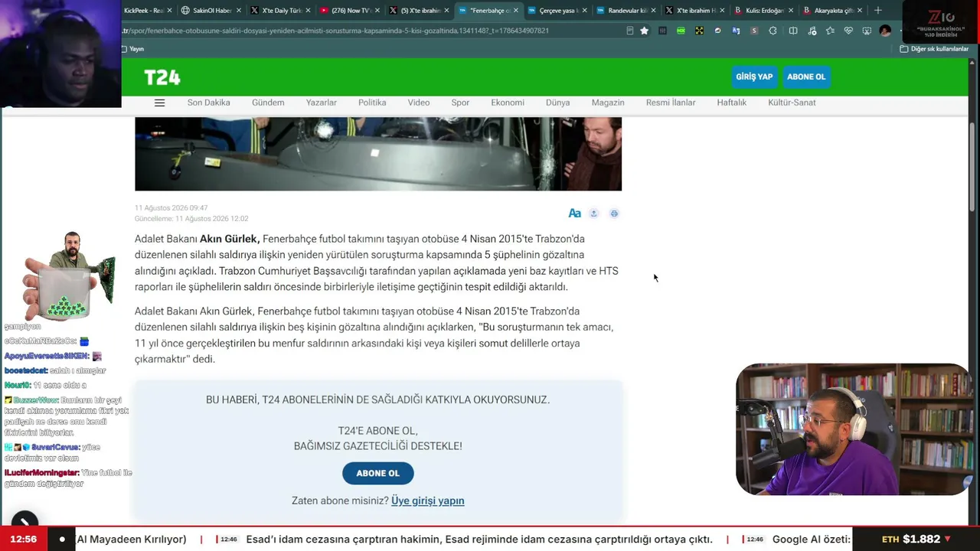Open the browser extensions puzzle menu
The image size is (980, 551).
(773, 31)
